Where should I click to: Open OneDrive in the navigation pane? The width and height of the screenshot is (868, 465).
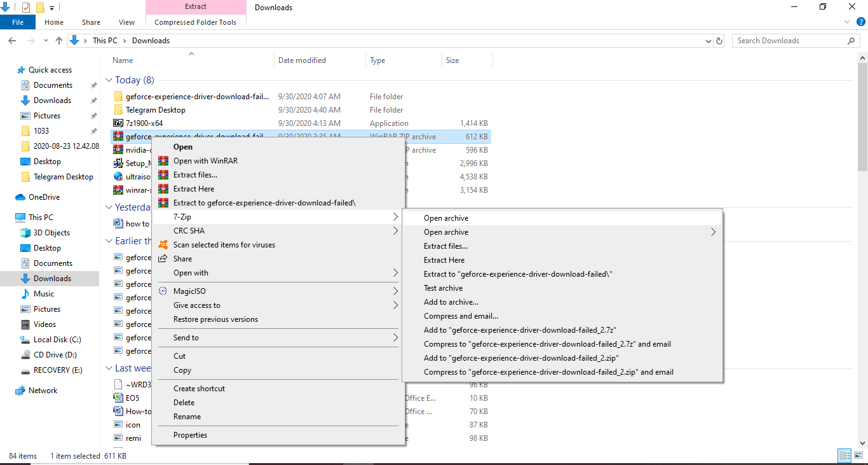pyautogui.click(x=44, y=197)
